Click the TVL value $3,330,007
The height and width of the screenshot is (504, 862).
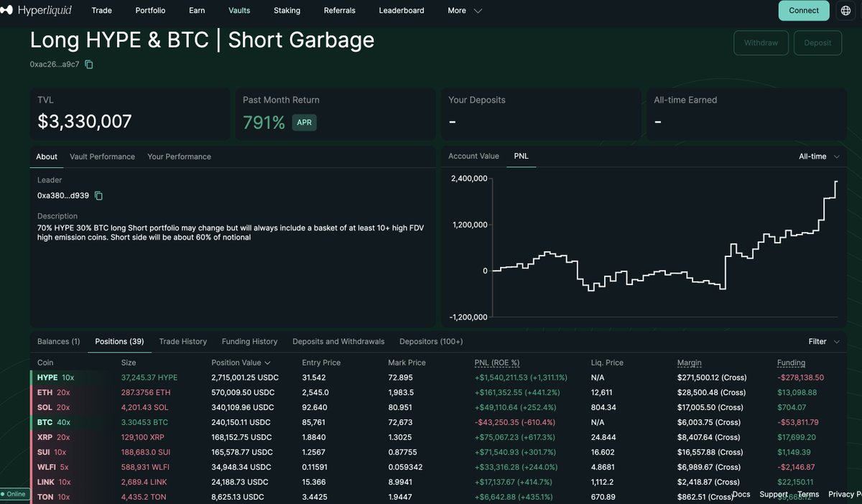[x=85, y=121]
